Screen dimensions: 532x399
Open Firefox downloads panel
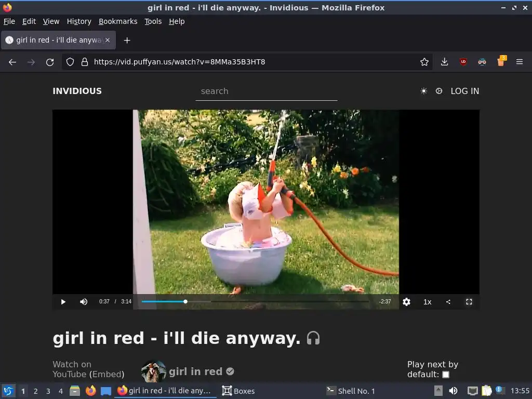point(445,62)
